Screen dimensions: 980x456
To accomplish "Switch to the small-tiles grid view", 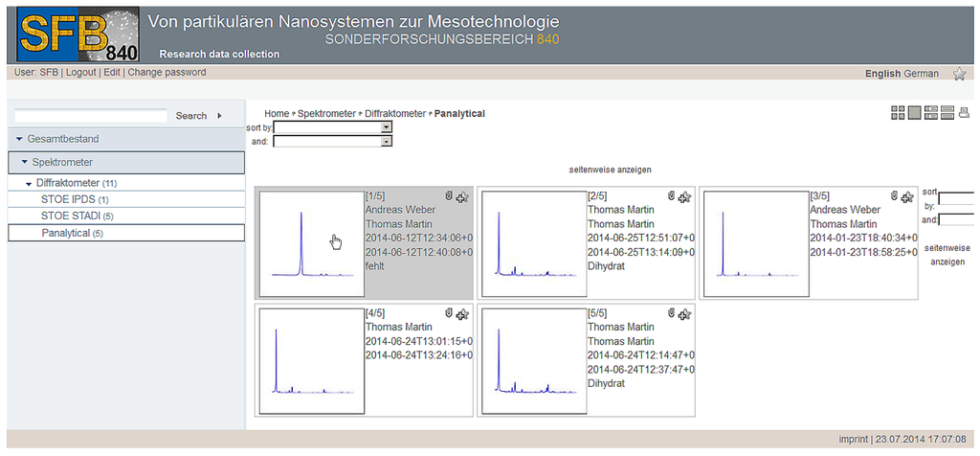I will [898, 113].
